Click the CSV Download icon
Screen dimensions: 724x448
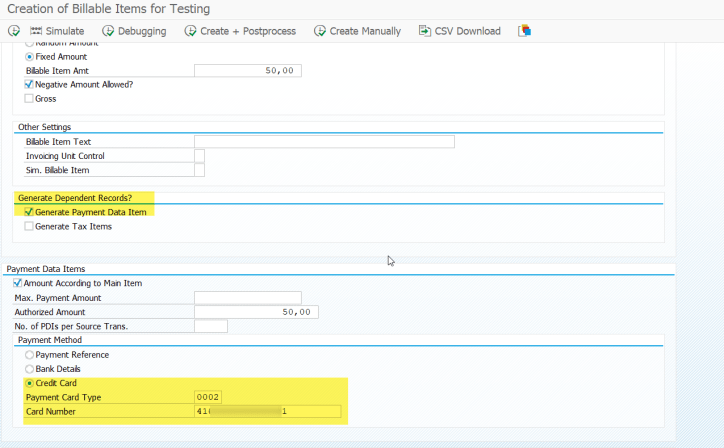pos(425,31)
